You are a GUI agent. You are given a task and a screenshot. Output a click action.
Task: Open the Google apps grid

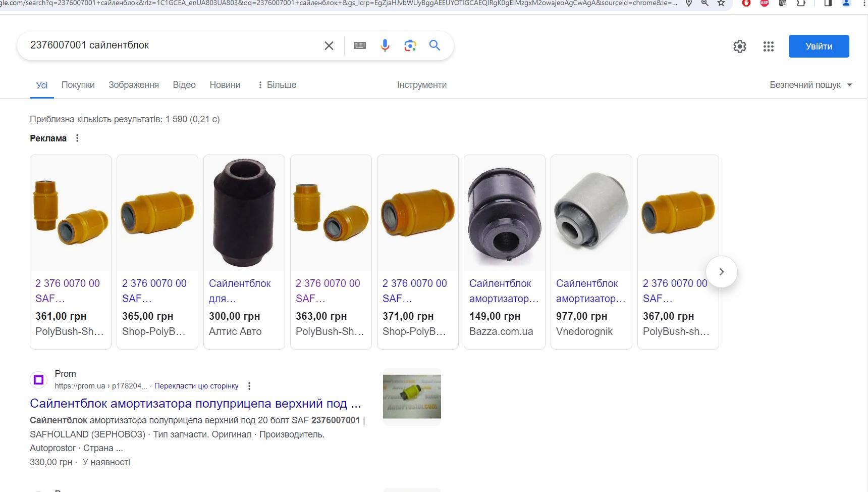coord(769,46)
